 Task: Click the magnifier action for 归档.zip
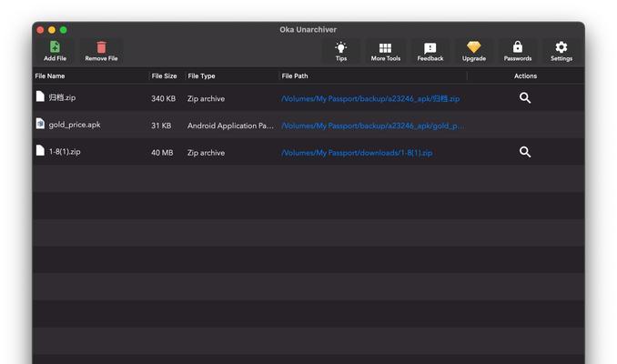pos(525,98)
